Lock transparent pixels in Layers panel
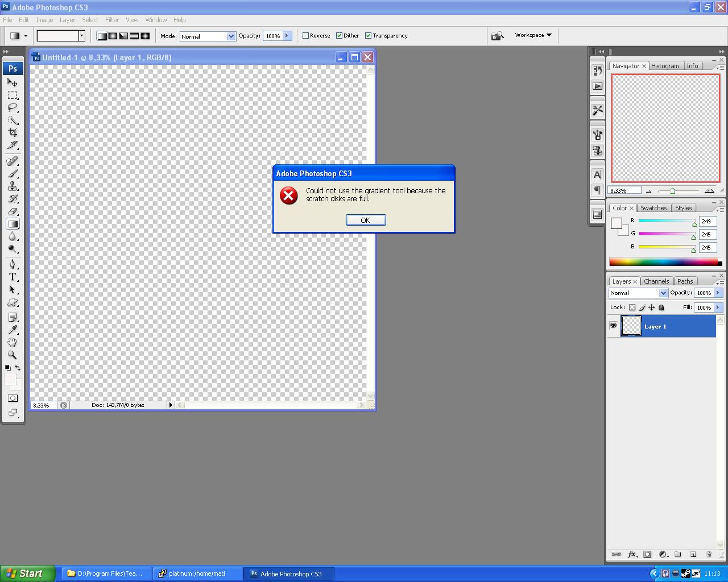The width and height of the screenshot is (728, 582). point(632,307)
